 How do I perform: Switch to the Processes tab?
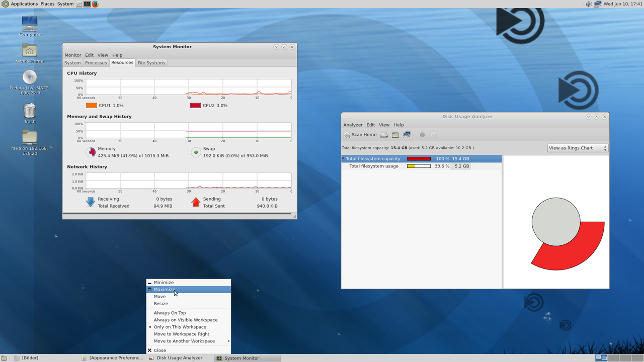[x=96, y=63]
